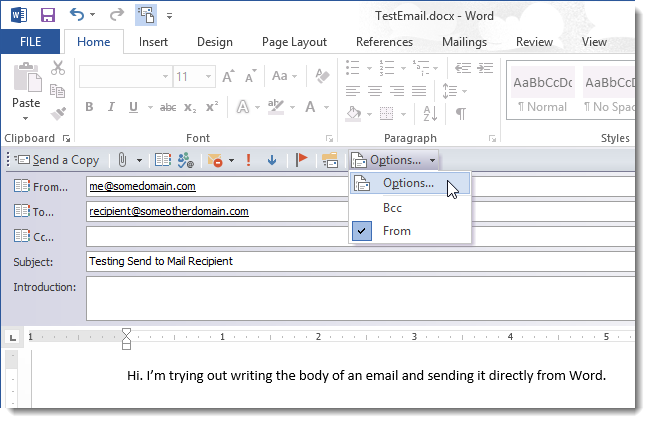Click the Multilevel List icon
The image size is (650, 423).
pos(420,68)
